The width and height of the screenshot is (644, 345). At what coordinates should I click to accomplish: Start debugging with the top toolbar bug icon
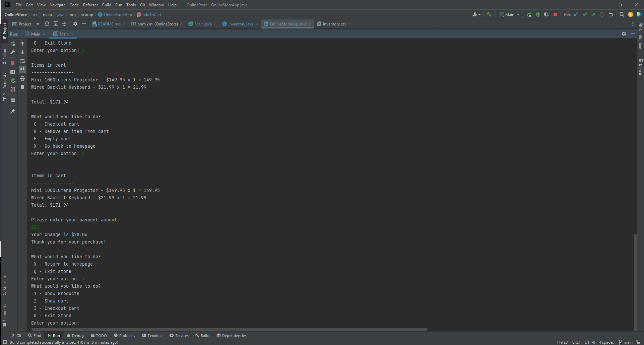538,14
